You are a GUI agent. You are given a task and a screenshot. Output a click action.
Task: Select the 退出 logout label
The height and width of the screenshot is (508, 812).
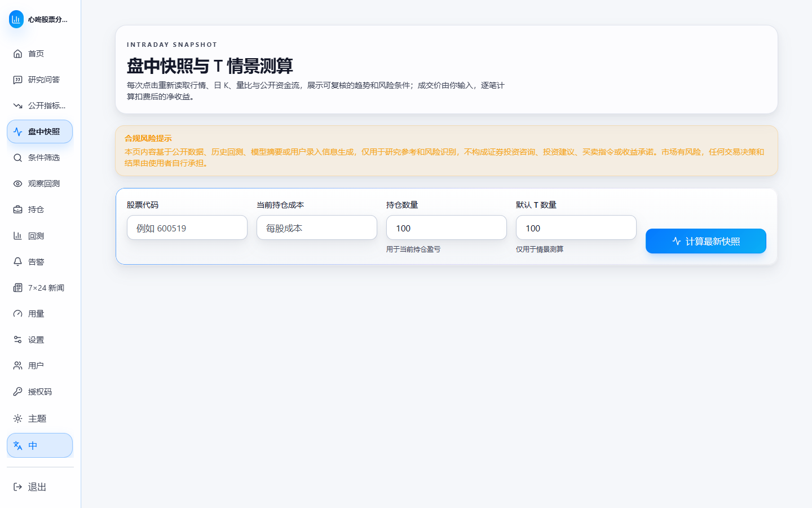37,487
